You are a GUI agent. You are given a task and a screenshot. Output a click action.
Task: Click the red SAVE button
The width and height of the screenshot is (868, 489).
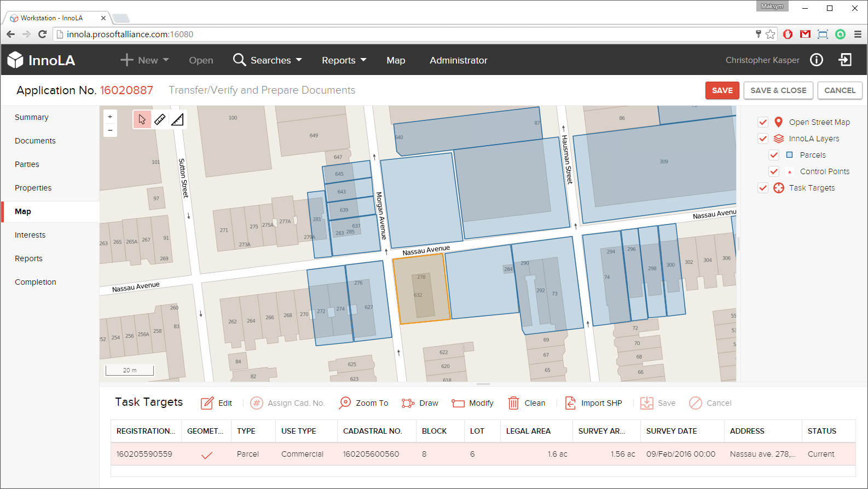coord(722,90)
